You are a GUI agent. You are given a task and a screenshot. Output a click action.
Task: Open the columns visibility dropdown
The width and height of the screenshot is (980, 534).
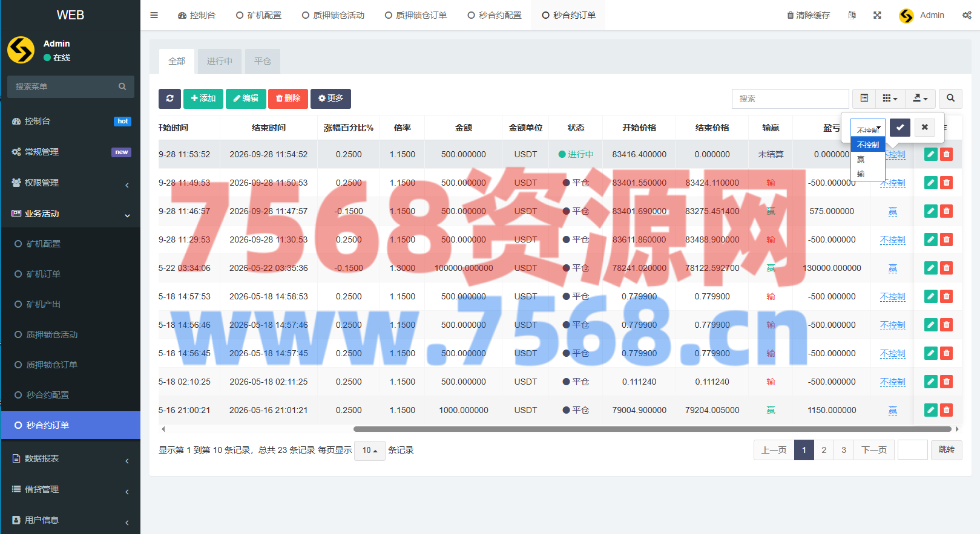click(890, 99)
